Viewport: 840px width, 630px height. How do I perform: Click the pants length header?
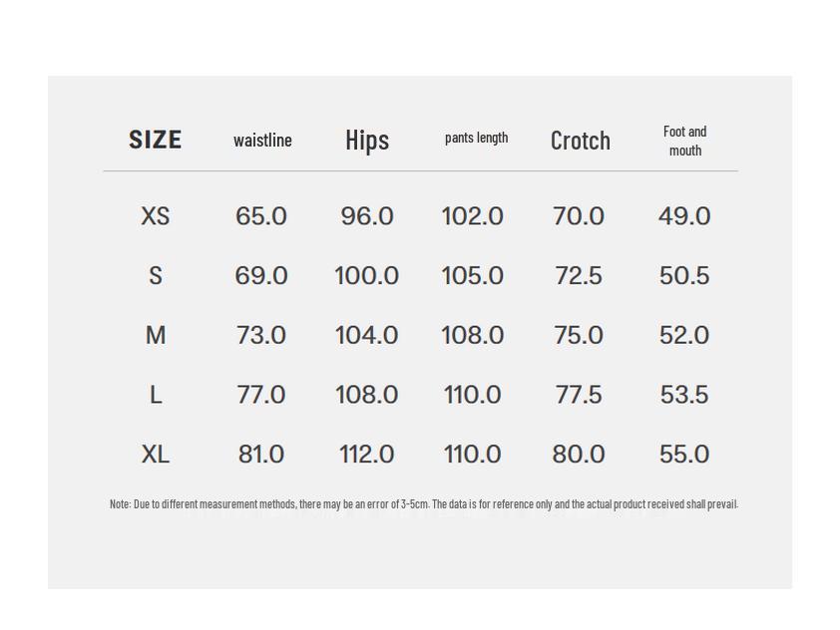tap(476, 138)
